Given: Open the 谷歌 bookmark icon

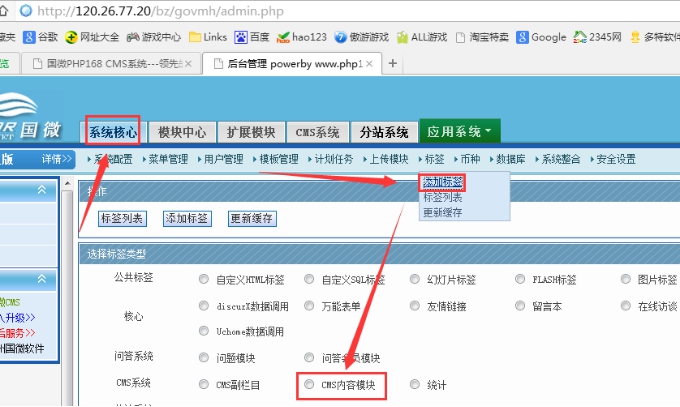Looking at the screenshot, I should coord(28,38).
